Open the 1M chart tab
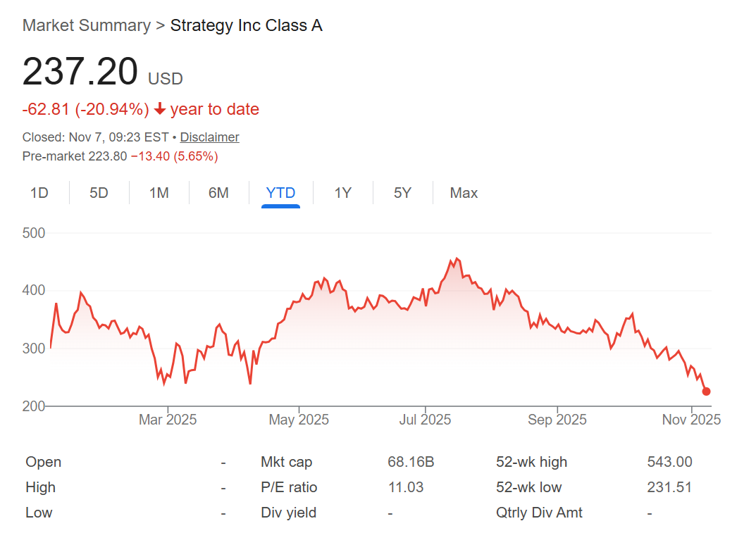Viewport: 756px width, 533px height. tap(159, 192)
